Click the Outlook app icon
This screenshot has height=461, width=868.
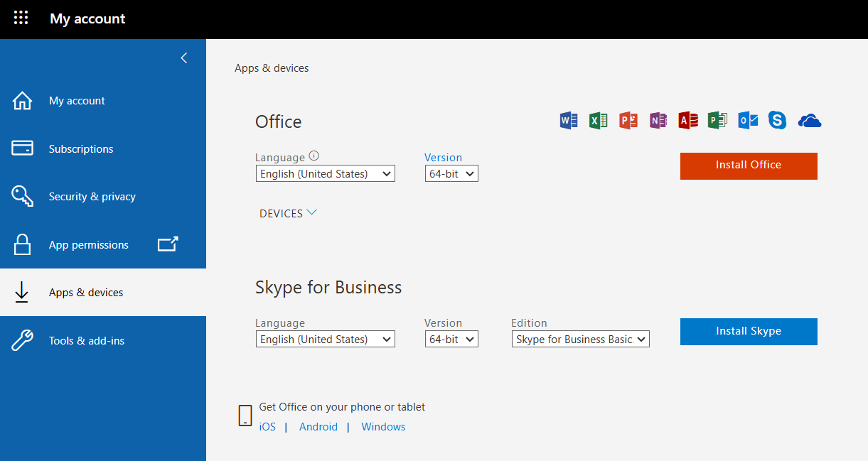[748, 121]
